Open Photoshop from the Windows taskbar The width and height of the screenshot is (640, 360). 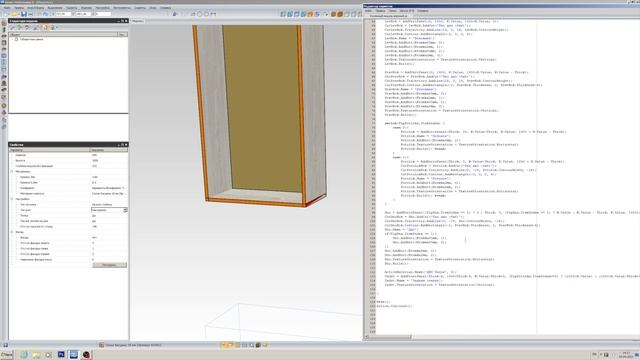(x=61, y=354)
